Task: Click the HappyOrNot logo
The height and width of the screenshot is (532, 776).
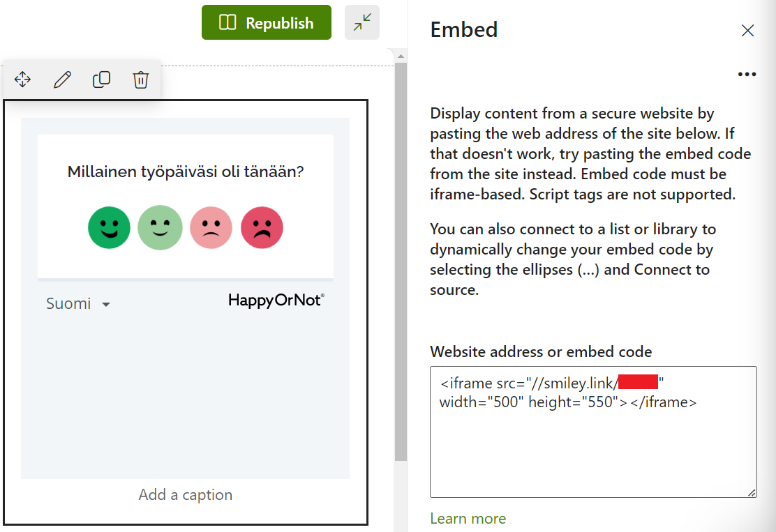Action: pyautogui.click(x=276, y=301)
